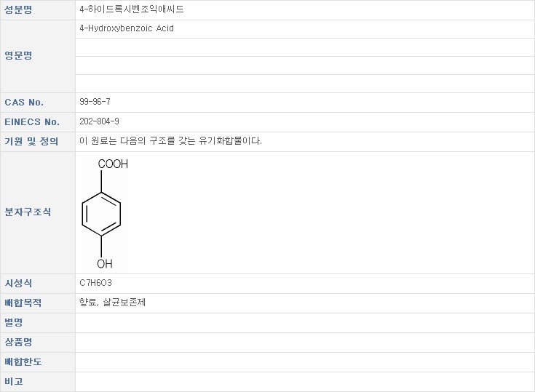Click the 영문명 label cell
This screenshot has width=535, height=392.
pos(19,55)
